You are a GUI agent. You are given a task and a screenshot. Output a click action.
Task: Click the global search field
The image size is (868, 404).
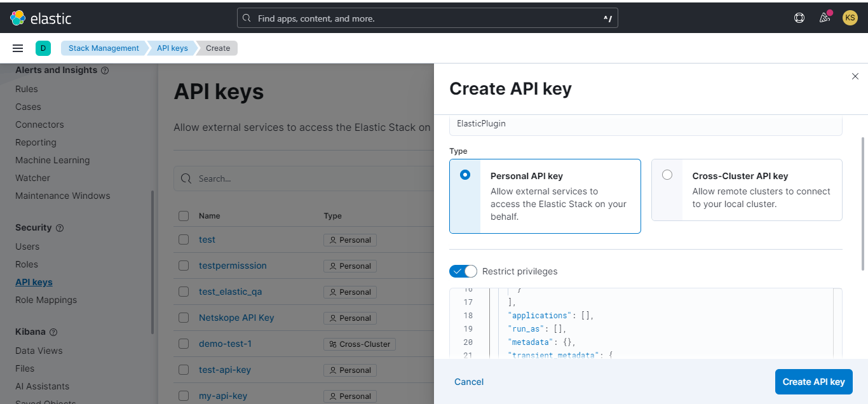(x=427, y=18)
